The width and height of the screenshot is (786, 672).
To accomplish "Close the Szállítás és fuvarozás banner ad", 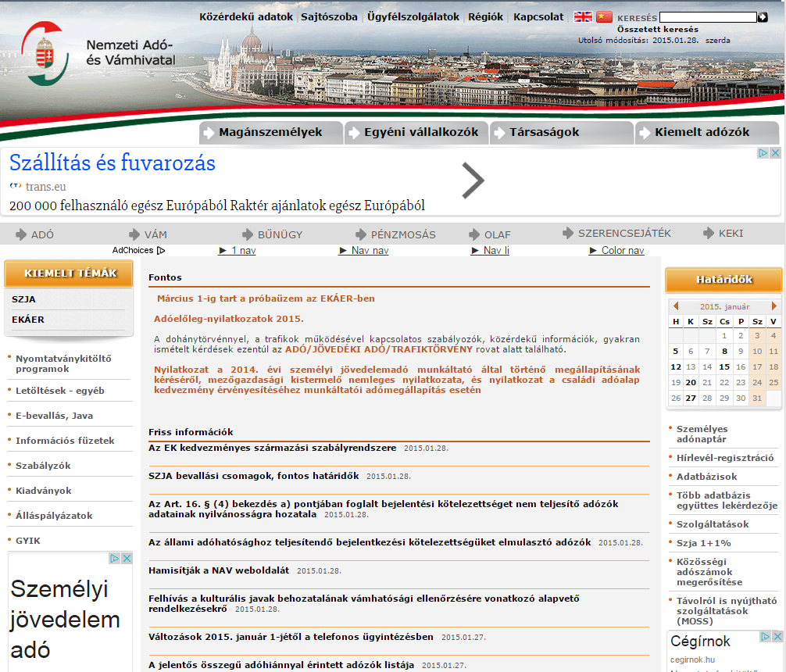I will (x=775, y=153).
